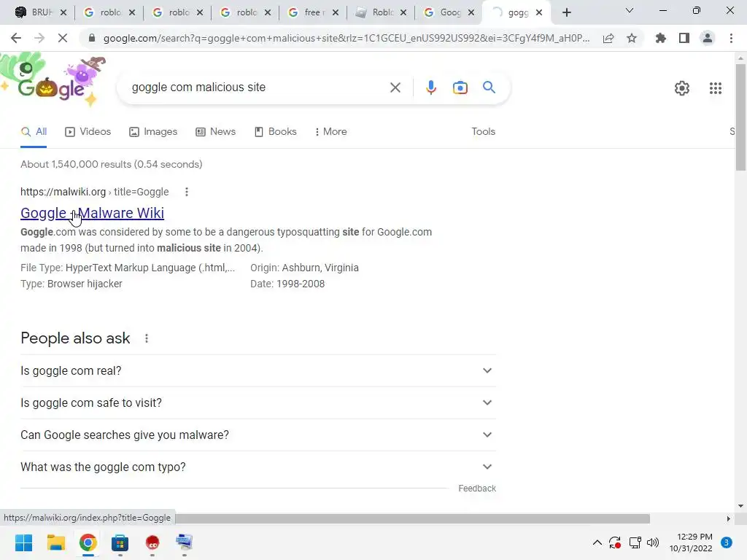Screen dimensions: 747x560
Task: Open People also ask options dots
Action: click(x=147, y=338)
